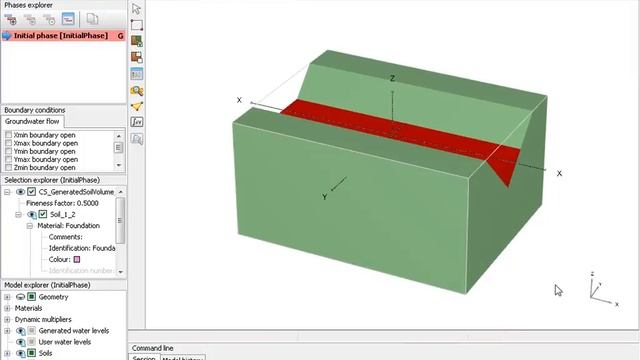Toggle Generated water levels activation square
640x360 pixels.
pos(31,331)
